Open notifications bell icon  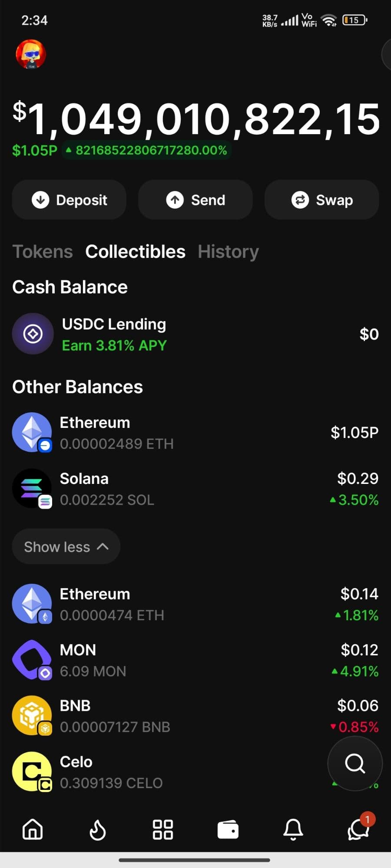(293, 829)
